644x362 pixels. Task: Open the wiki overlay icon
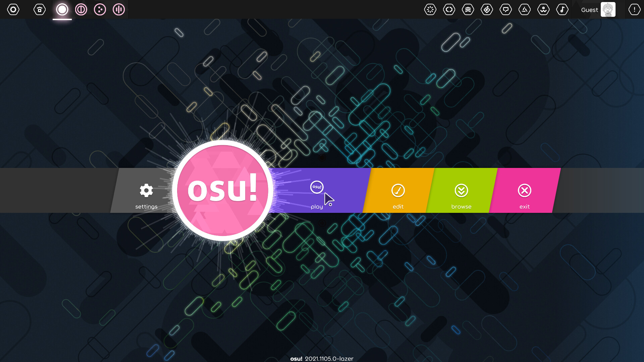(543, 9)
